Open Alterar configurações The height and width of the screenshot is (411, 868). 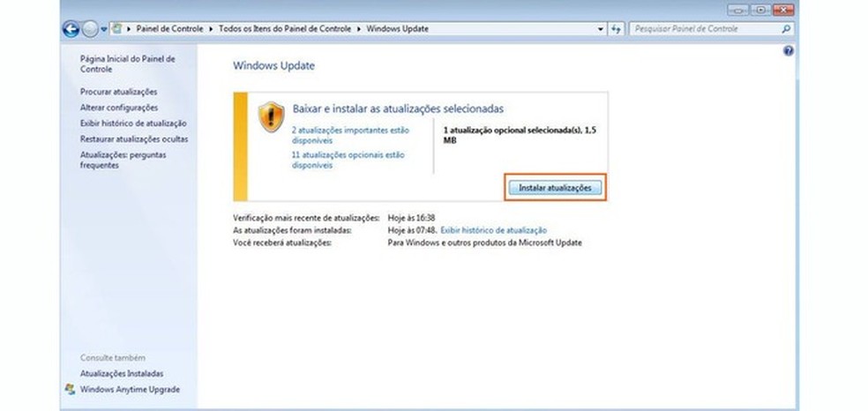[119, 108]
